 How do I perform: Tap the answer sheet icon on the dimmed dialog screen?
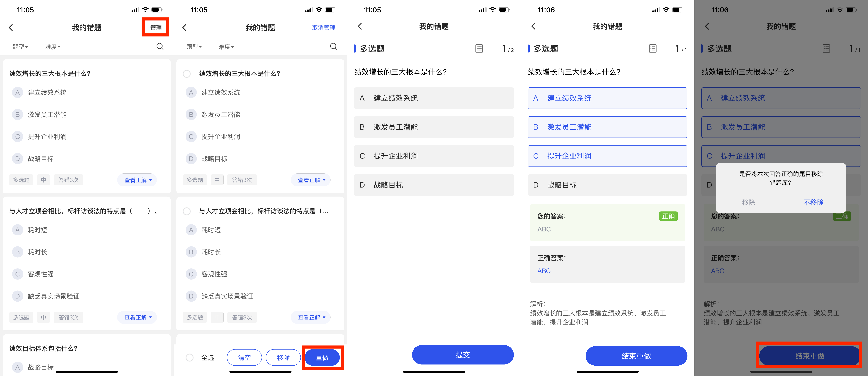pyautogui.click(x=826, y=49)
